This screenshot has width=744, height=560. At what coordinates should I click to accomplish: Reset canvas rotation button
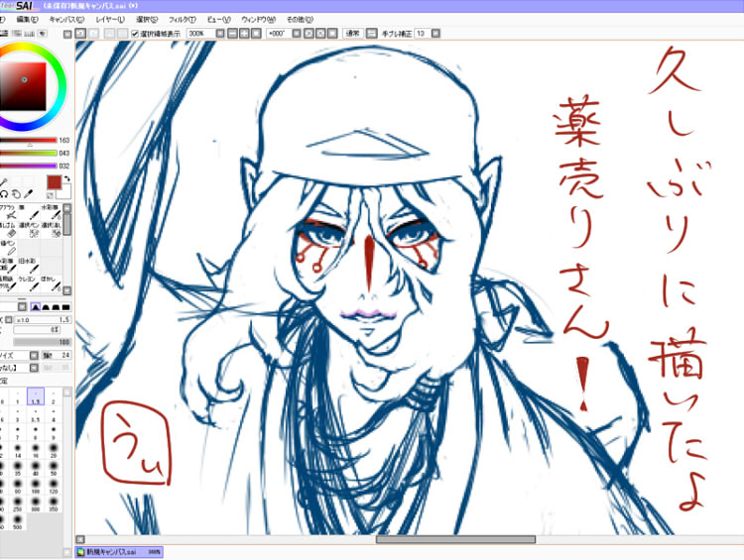tap(332, 34)
